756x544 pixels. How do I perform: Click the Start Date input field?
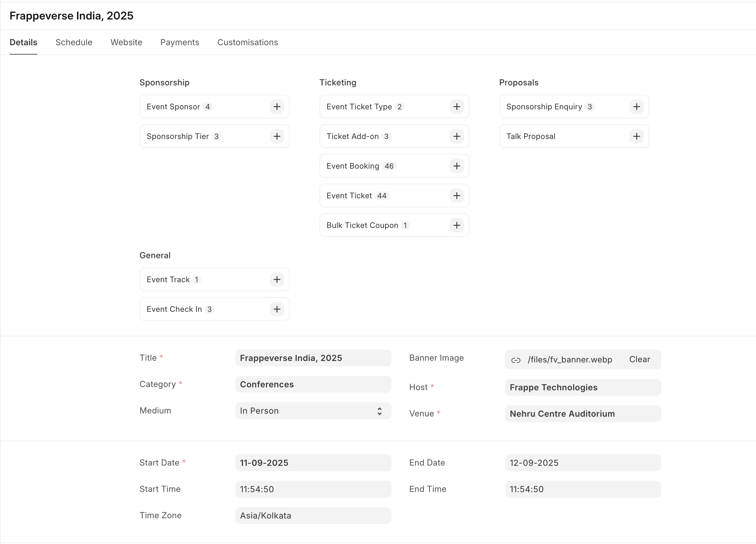click(313, 463)
